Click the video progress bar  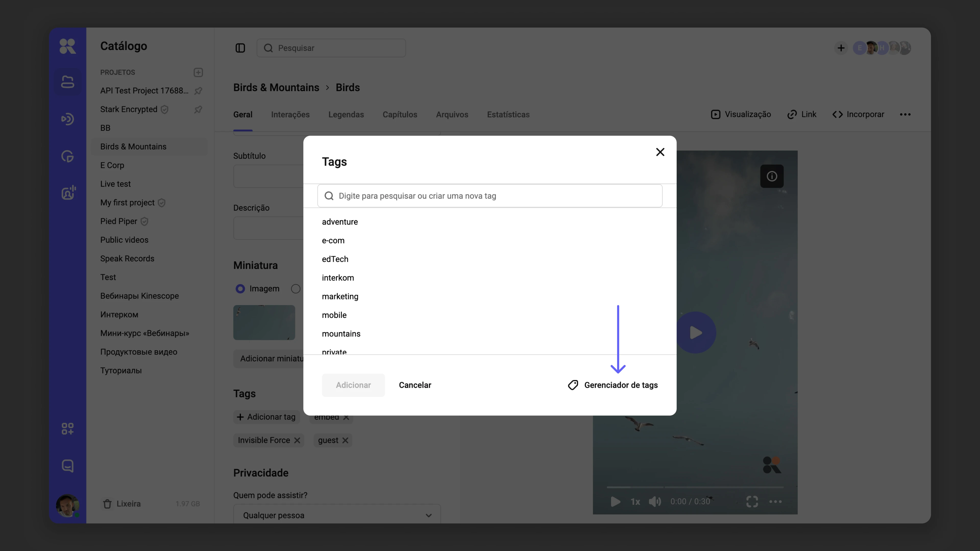pyautogui.click(x=695, y=487)
